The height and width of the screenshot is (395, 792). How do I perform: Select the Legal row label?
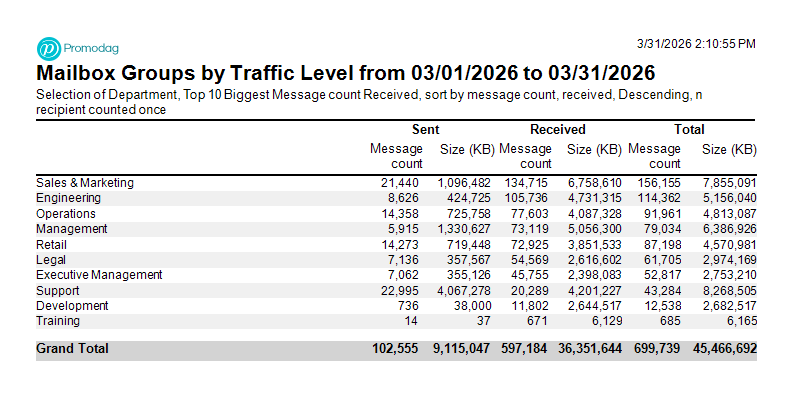click(51, 260)
